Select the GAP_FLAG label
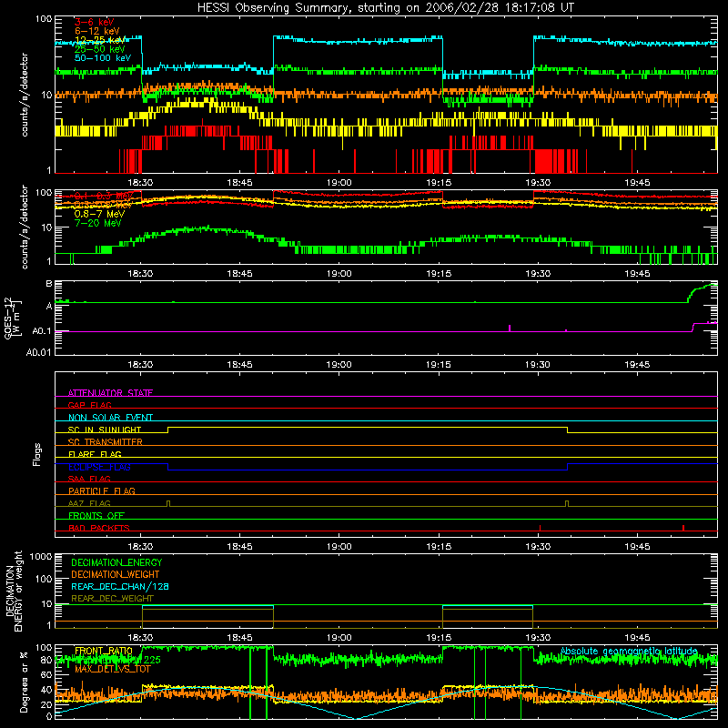Screen dimensions: 728x728 coord(89,405)
